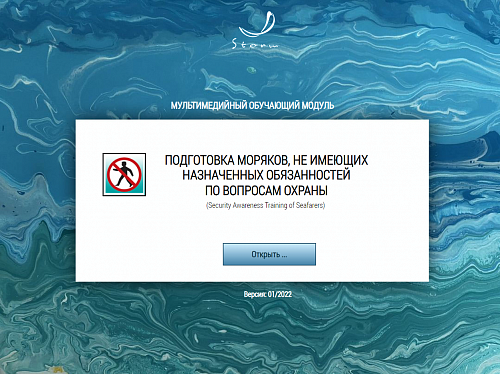Select the handwritten Storm wordmark under the logo
Viewport: 500px width, 374px height.
click(255, 44)
